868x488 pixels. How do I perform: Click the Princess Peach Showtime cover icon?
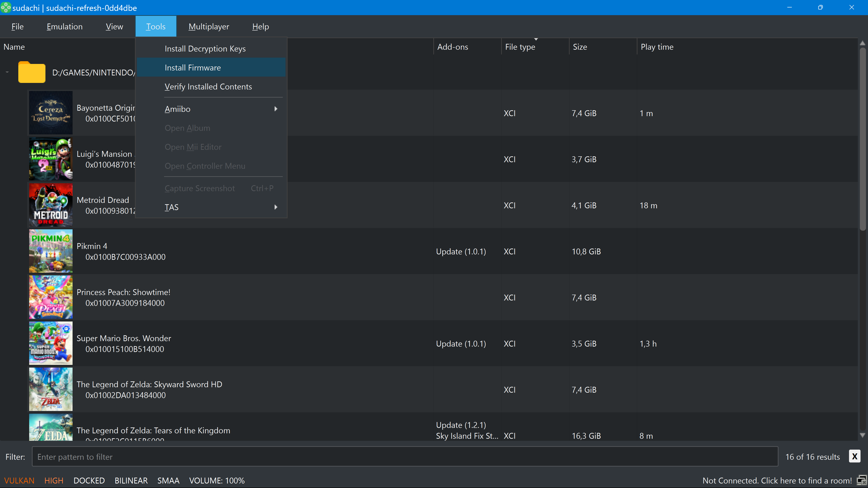pyautogui.click(x=51, y=297)
